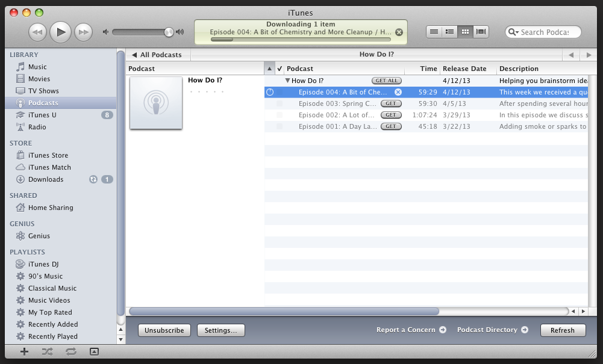The image size is (603, 364).
Task: Toggle checkbox for Episode 001
Action: (x=280, y=126)
